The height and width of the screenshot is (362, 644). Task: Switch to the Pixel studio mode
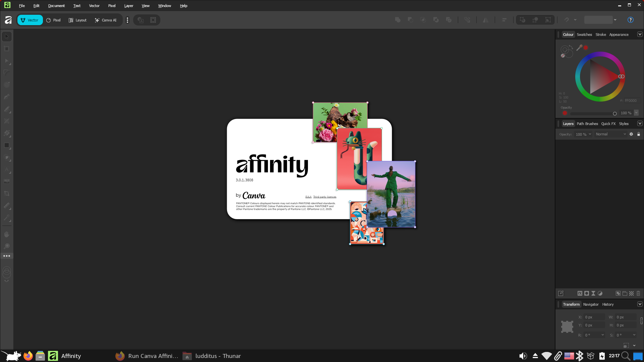pos(54,20)
